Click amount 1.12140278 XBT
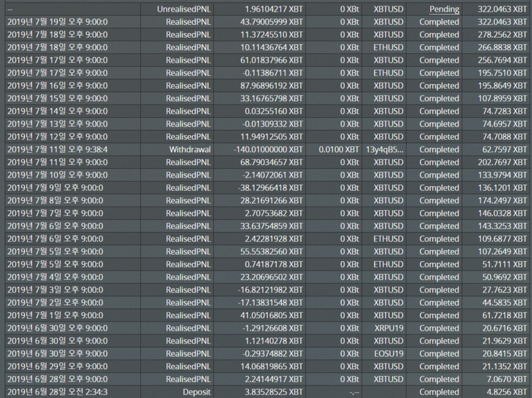Viewport: 532px width, 398px height. (274, 341)
